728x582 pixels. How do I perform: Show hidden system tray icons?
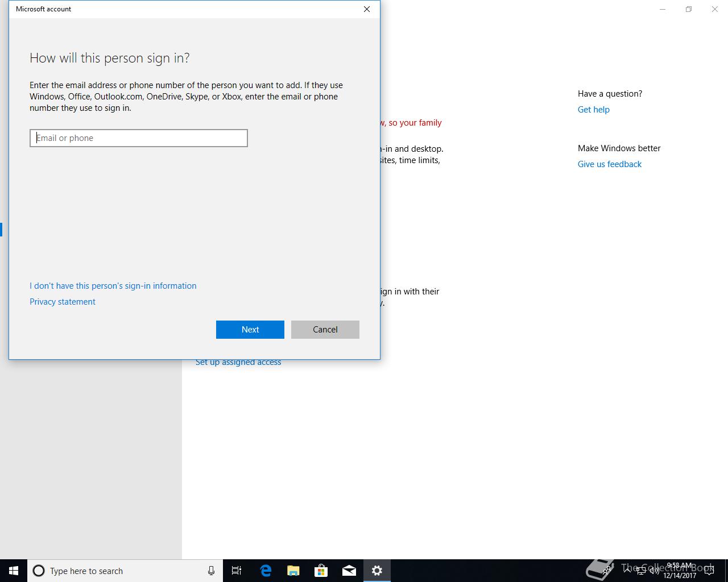click(627, 571)
